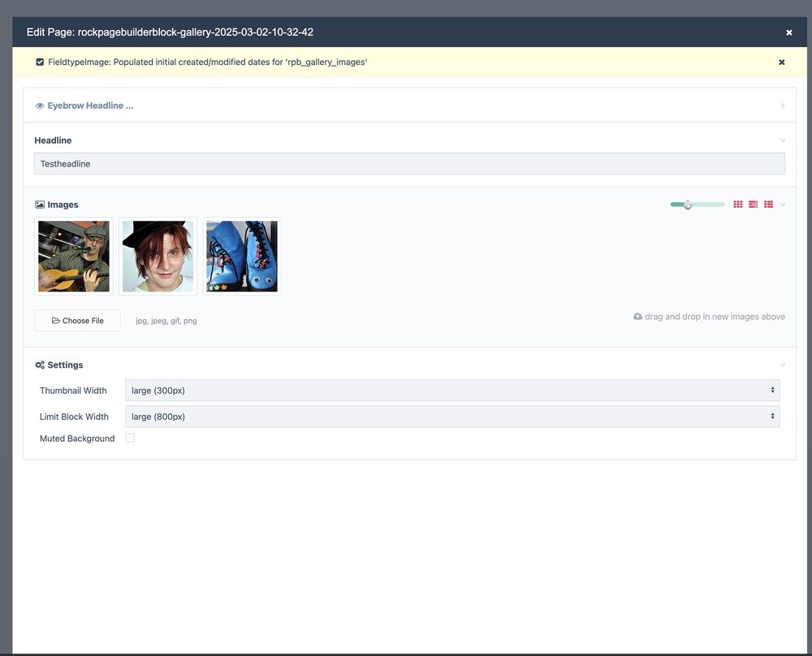The height and width of the screenshot is (656, 812).
Task: Switch images to vertical list view
Action: click(x=768, y=205)
